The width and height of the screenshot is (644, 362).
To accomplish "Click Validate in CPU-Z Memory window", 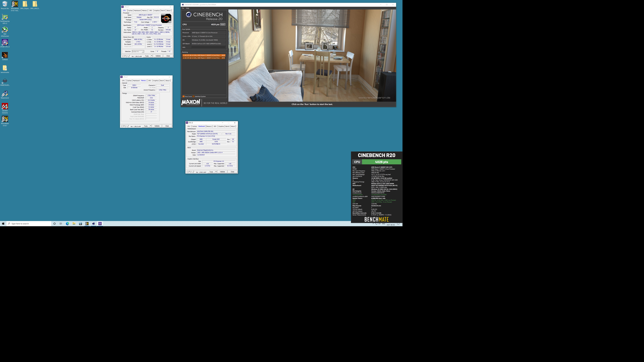I will pos(157,126).
